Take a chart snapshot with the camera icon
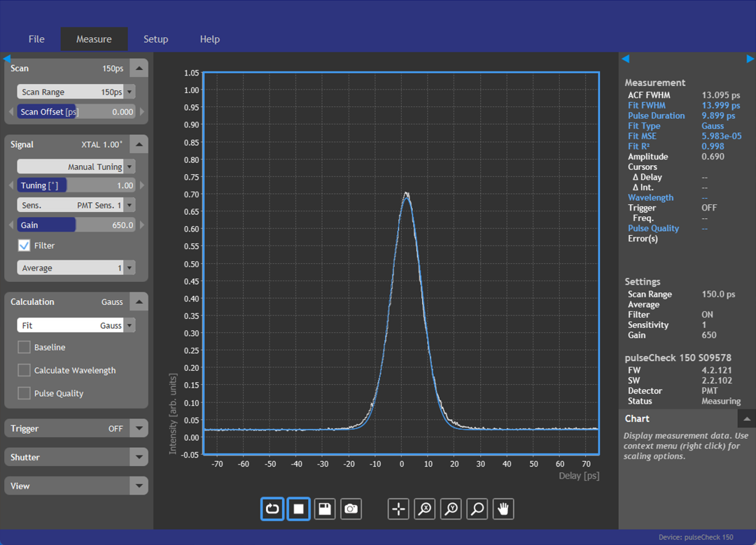This screenshot has width=756, height=545. (x=351, y=509)
